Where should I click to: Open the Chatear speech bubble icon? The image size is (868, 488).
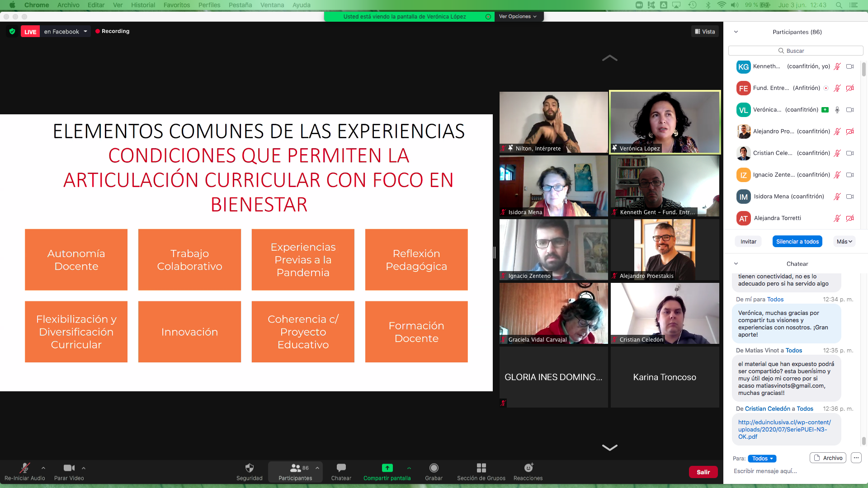click(x=341, y=468)
